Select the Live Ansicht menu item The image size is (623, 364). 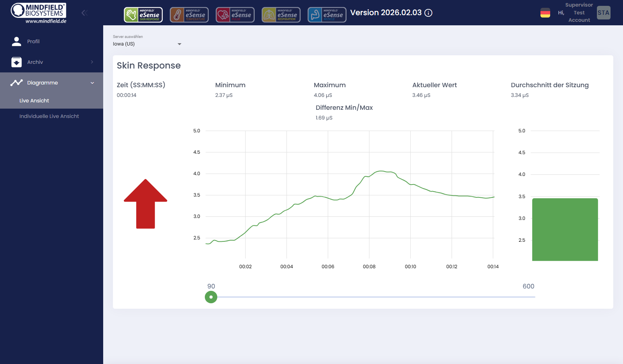34,100
